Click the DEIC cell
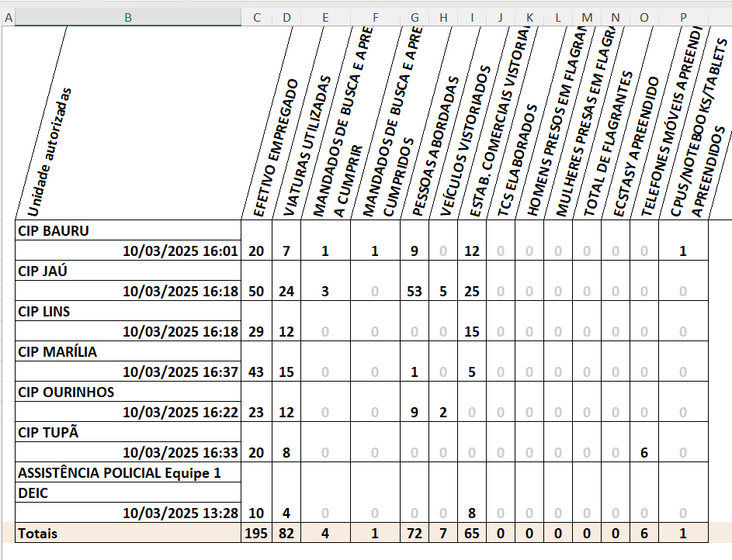The image size is (732, 560). point(128,493)
